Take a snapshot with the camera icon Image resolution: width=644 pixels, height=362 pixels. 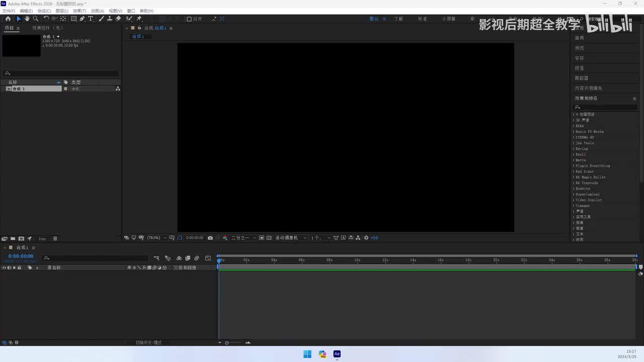[210, 238]
